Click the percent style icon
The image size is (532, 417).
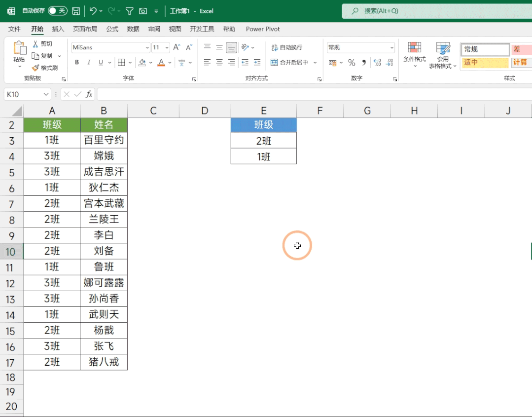click(x=352, y=62)
